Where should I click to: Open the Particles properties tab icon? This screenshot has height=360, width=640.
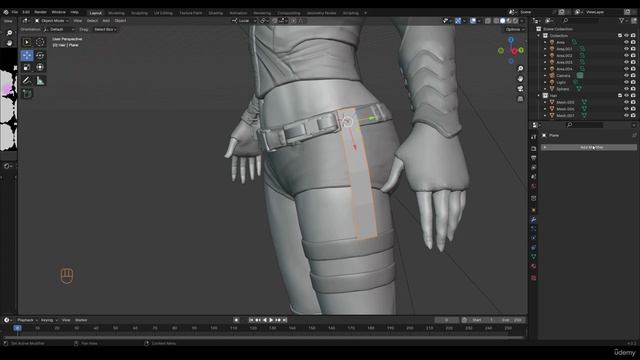(x=533, y=229)
